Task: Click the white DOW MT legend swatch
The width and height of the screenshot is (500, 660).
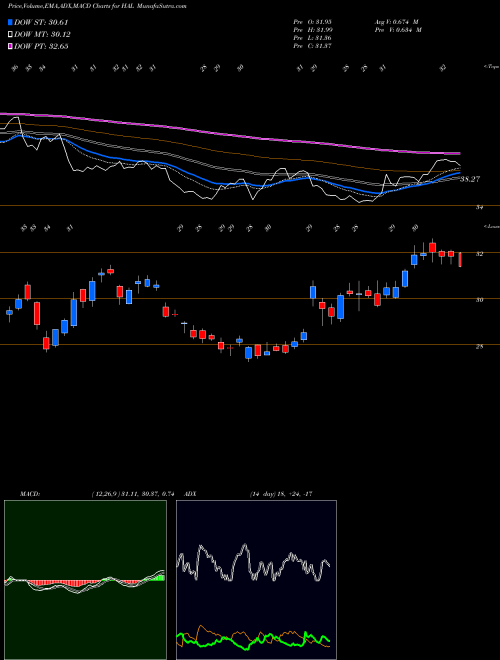Action: (10, 34)
